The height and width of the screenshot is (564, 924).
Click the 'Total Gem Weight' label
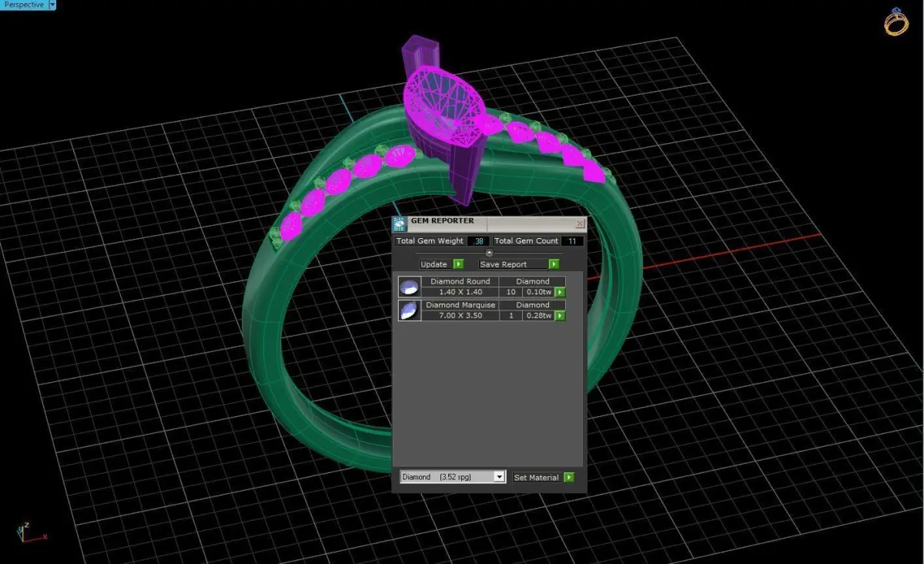pos(430,241)
